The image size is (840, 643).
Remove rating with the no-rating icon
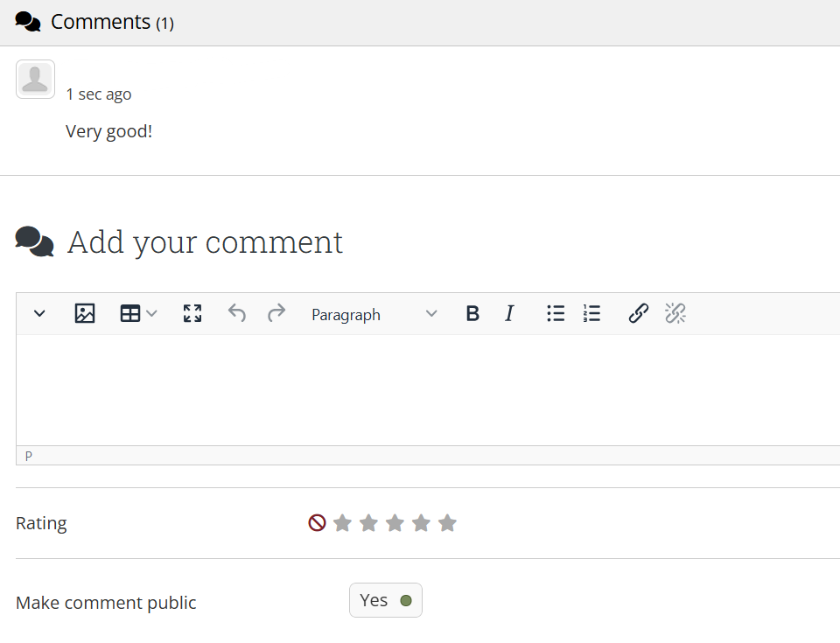(317, 523)
